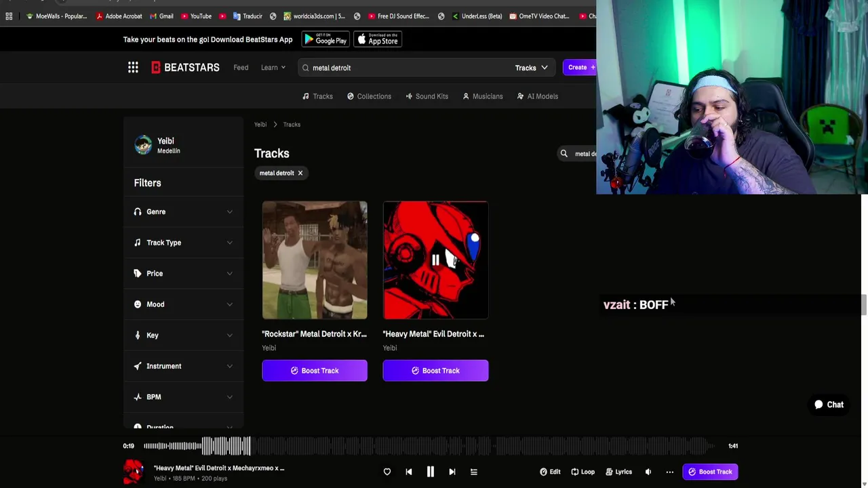Pause playback in the bottom player
The height and width of the screenshot is (488, 868).
pyautogui.click(x=430, y=472)
